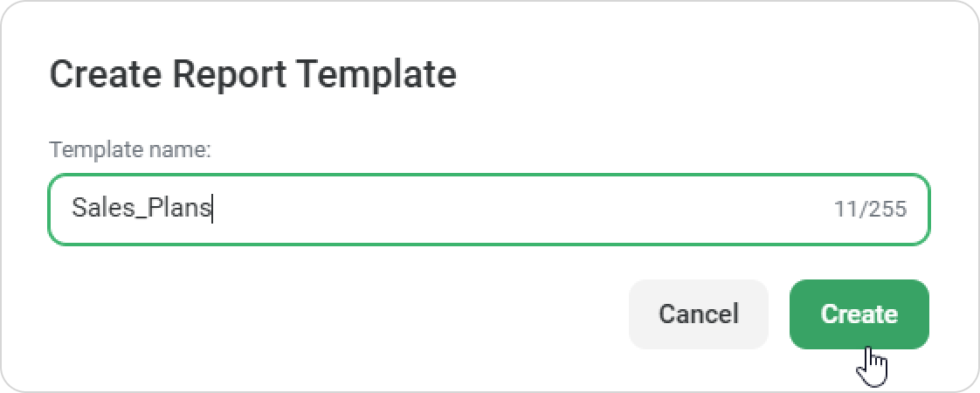Viewport: 980px width, 393px height.
Task: Submit Sales_Plans template via Create button
Action: point(859,314)
